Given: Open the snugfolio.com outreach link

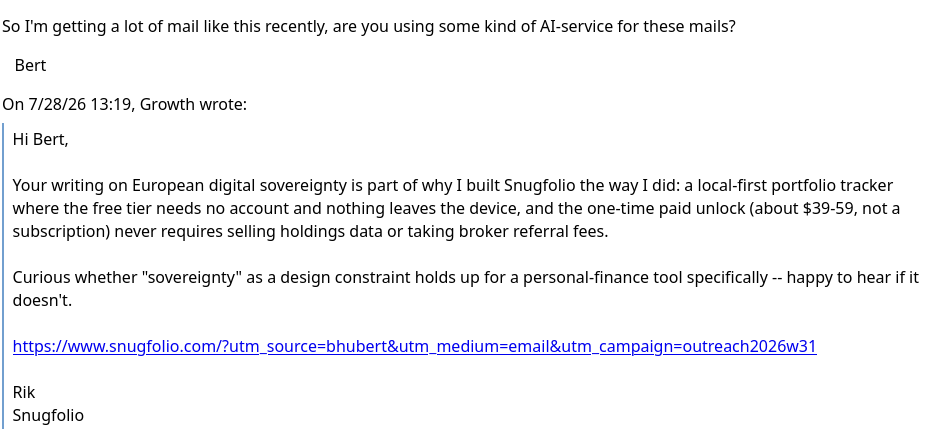Looking at the screenshot, I should pyautogui.click(x=414, y=347).
